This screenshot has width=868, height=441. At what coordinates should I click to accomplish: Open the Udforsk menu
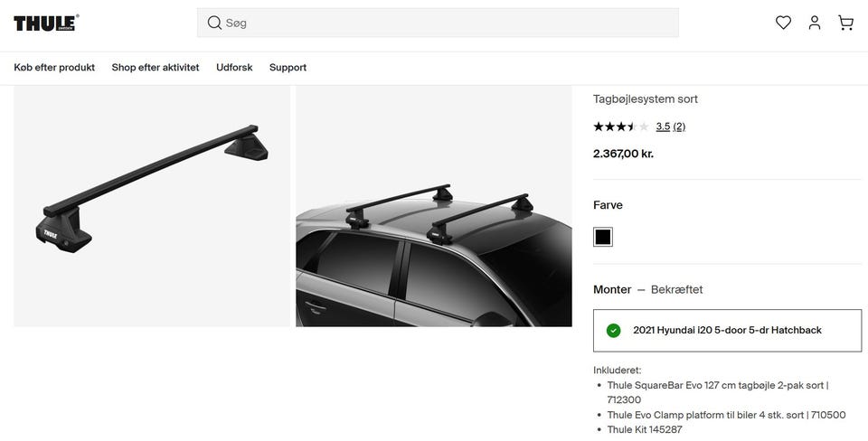pos(234,68)
